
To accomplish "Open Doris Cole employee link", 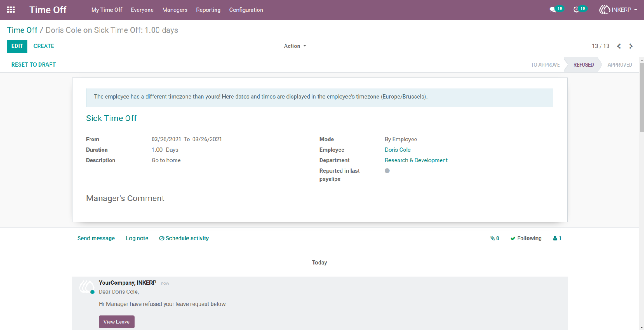I will tap(398, 150).
